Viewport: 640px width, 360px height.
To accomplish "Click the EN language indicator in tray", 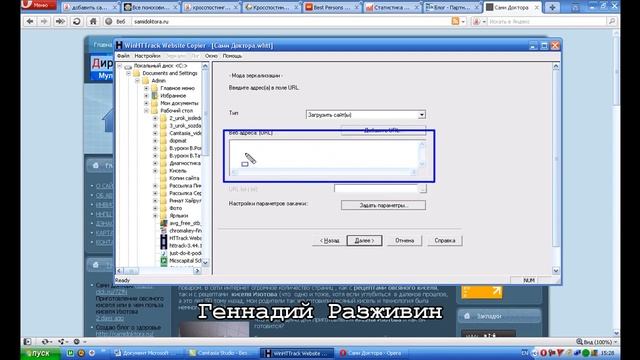I will point(525,353).
